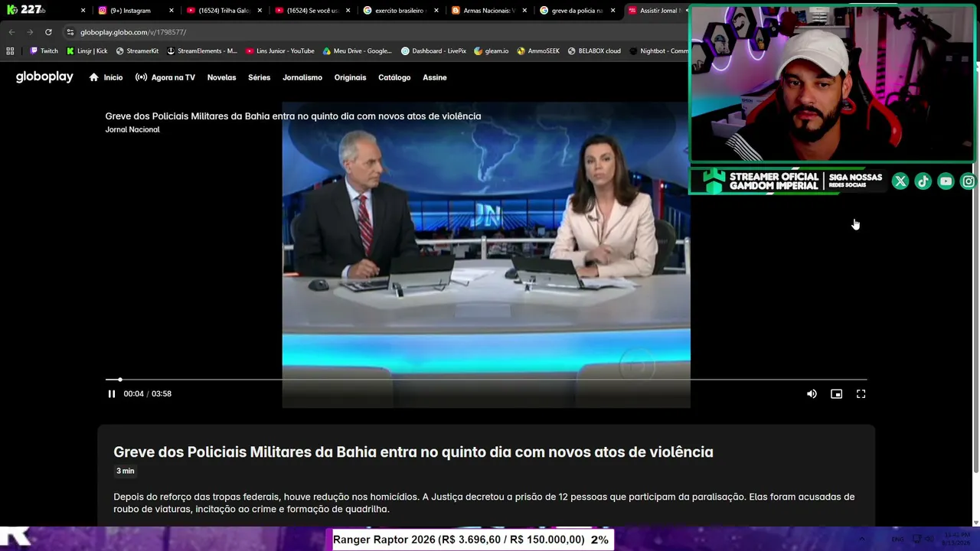Close the Trilha Galo YouTube tab

tap(260, 11)
